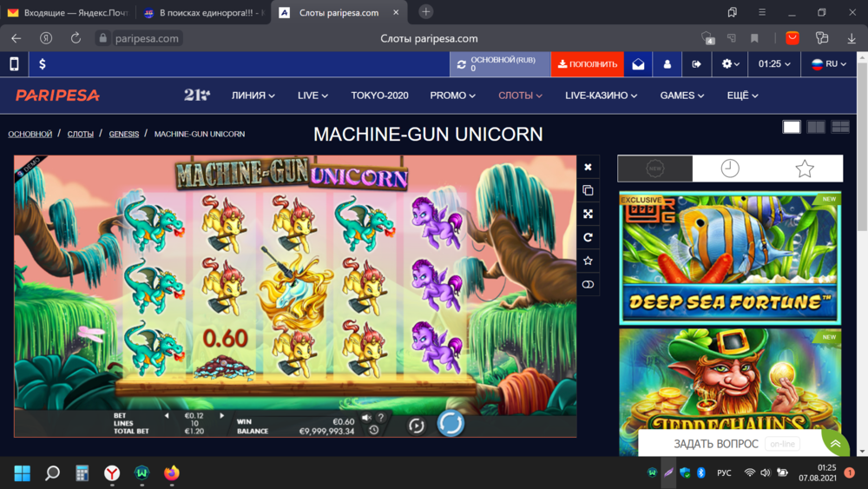This screenshot has height=489, width=868.
Task: Start autoplay in the slot game
Action: (x=417, y=426)
